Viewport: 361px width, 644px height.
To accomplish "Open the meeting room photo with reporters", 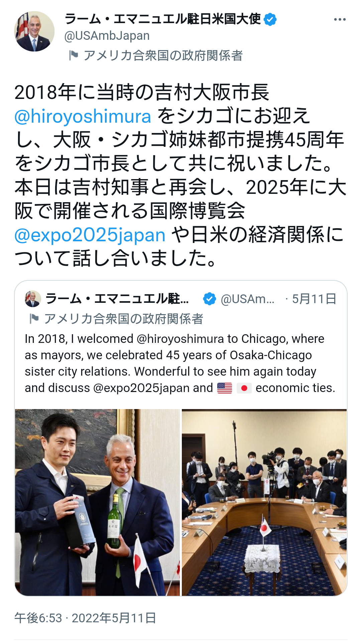I will pos(264,502).
